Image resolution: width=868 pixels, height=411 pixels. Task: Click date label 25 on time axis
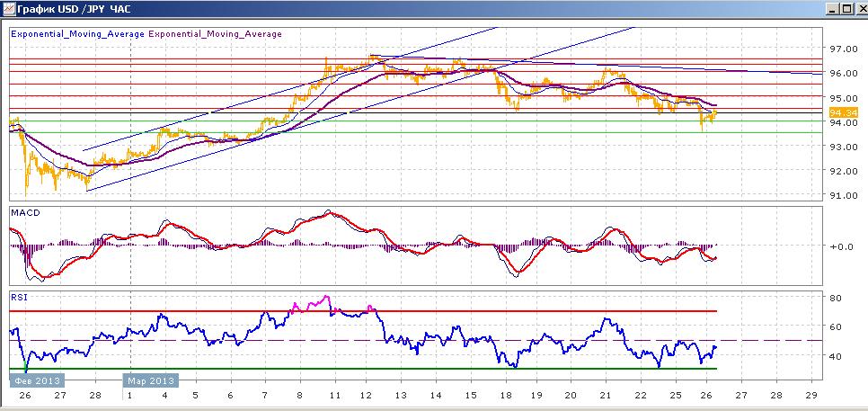(x=675, y=396)
